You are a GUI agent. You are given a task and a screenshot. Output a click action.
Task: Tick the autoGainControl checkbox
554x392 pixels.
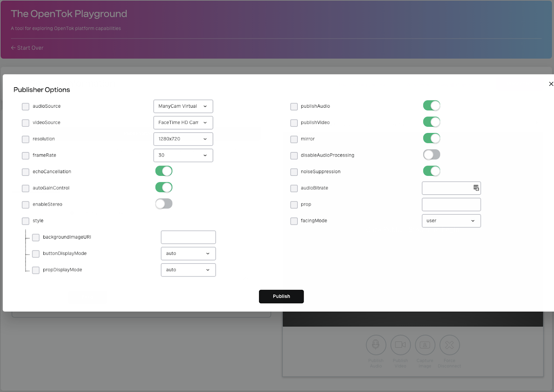pyautogui.click(x=26, y=188)
